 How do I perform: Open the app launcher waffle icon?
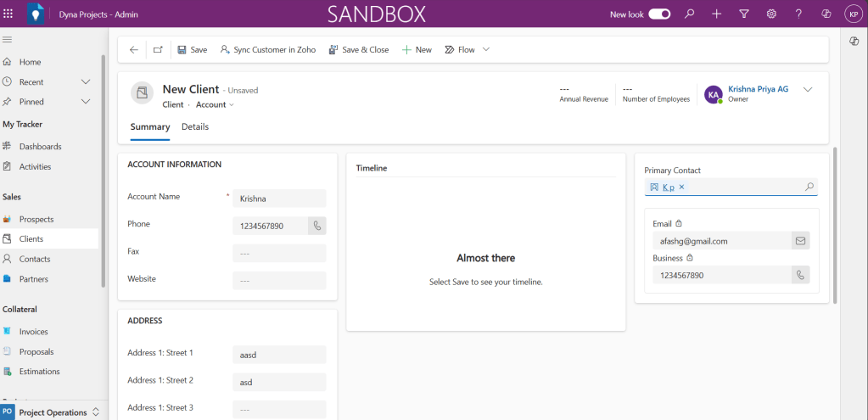point(8,14)
